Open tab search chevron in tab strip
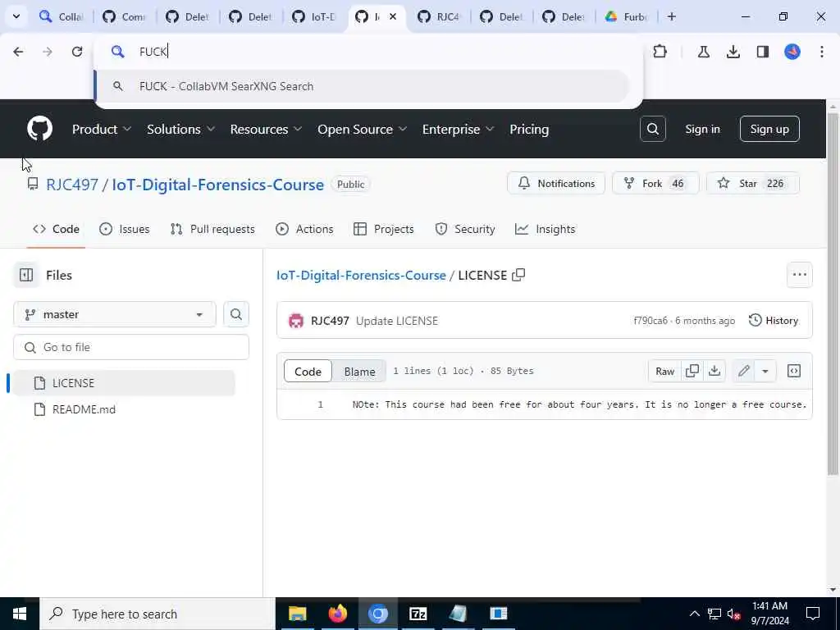The image size is (840, 630). coord(16,16)
